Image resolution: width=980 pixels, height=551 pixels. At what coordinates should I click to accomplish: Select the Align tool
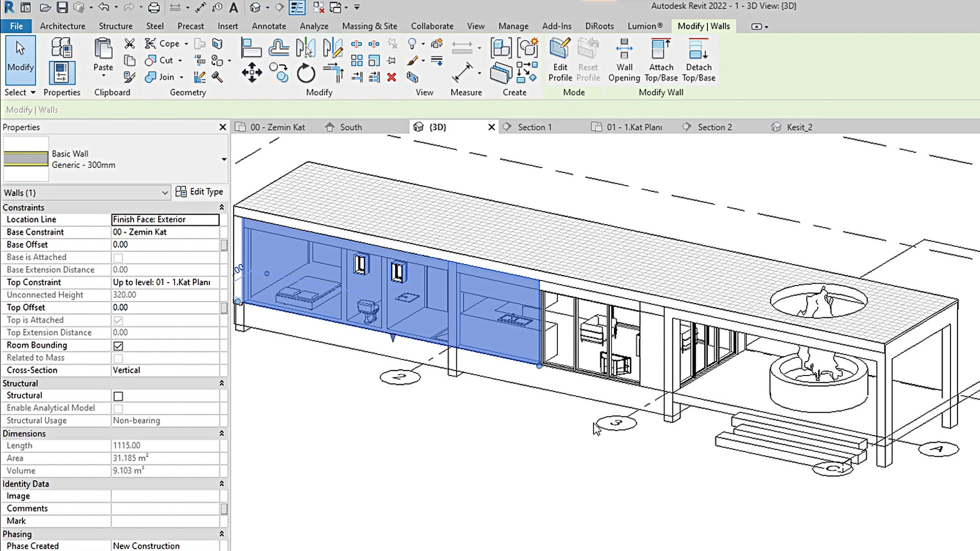[251, 47]
